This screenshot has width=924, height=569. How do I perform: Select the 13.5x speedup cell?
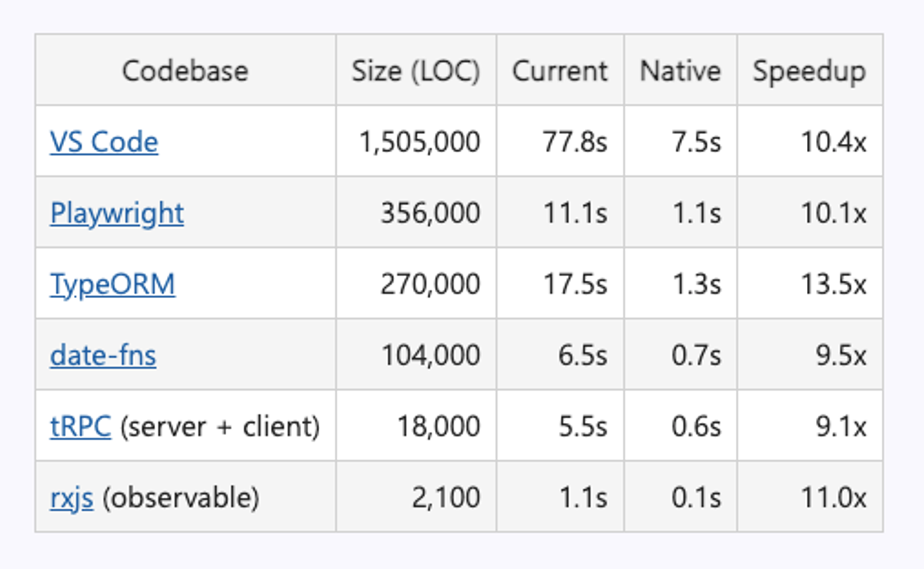810,283
